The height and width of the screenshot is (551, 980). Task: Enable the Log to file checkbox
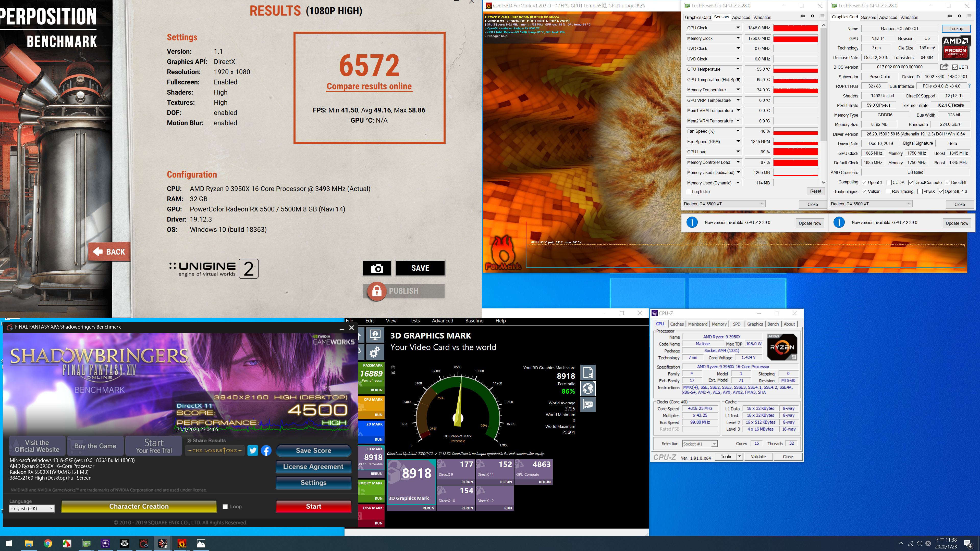point(689,192)
